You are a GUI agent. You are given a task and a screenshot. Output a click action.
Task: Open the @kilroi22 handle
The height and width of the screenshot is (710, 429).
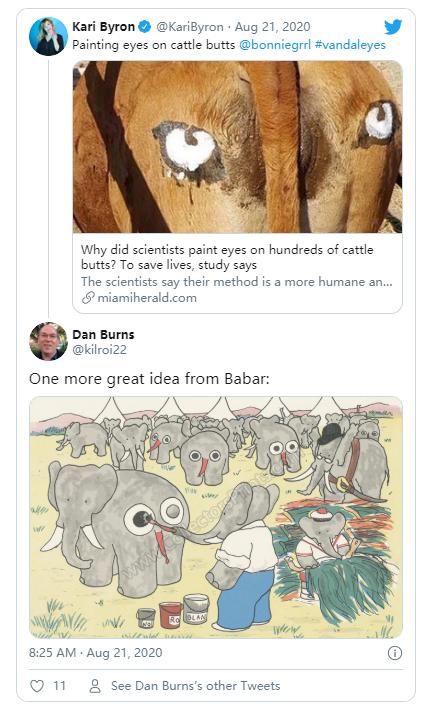[99, 350]
